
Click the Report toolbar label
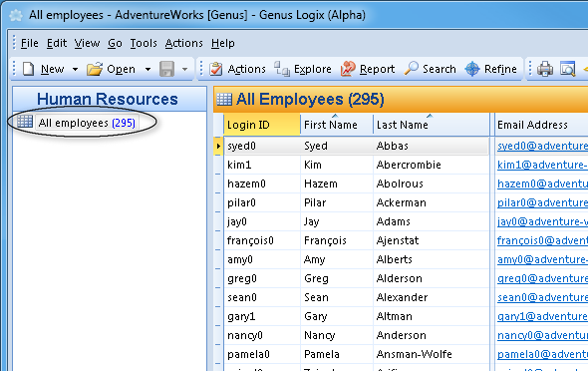click(377, 69)
